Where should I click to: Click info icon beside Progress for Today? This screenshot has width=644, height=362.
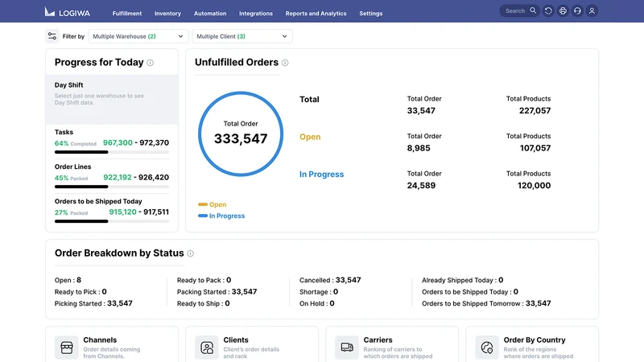151,63
